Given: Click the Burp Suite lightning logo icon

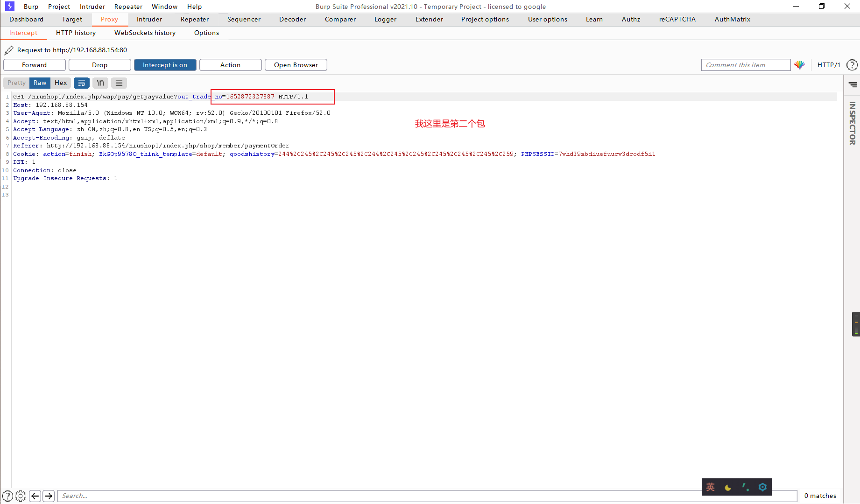Looking at the screenshot, I should (x=10, y=6).
